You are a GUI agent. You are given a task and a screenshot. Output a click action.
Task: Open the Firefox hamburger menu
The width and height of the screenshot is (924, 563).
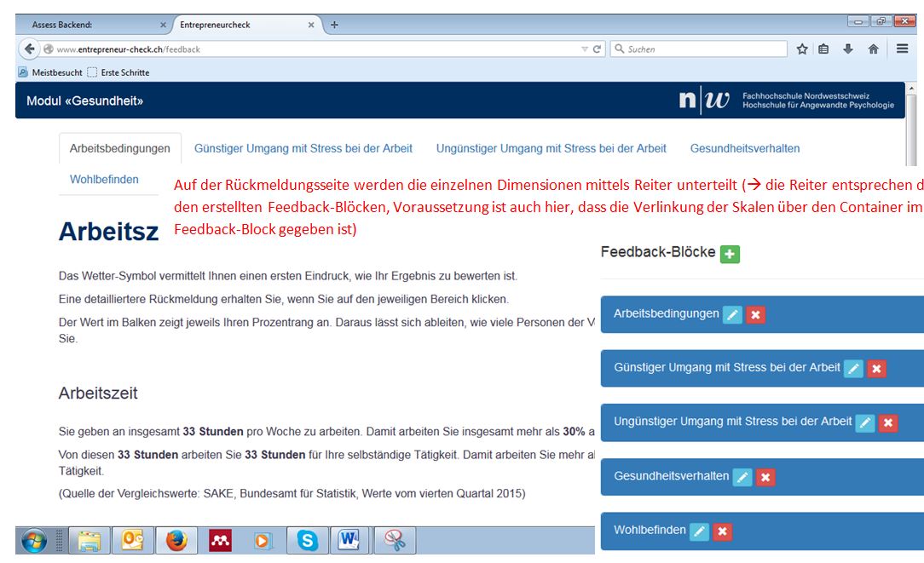pyautogui.click(x=902, y=49)
